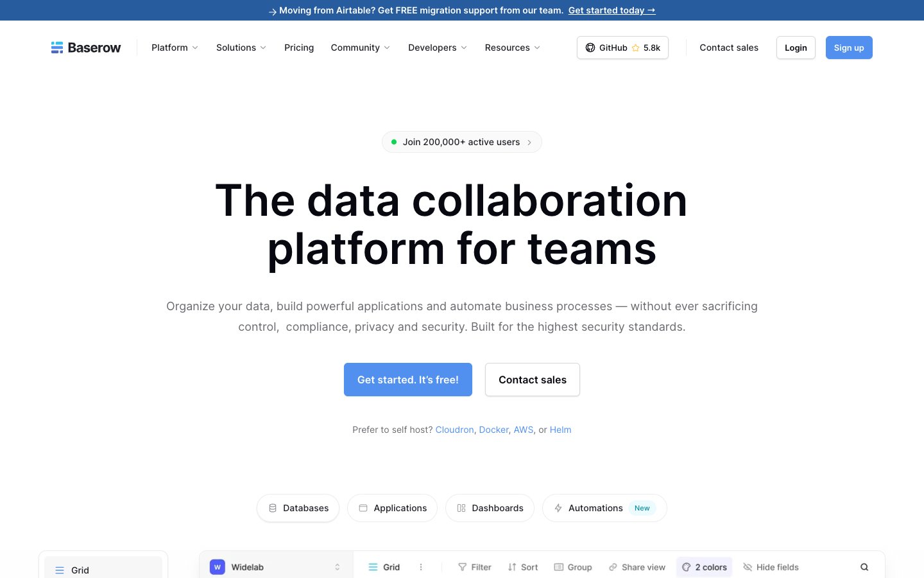Open the Grid view options dots
This screenshot has height=578, width=924.
coord(421,567)
